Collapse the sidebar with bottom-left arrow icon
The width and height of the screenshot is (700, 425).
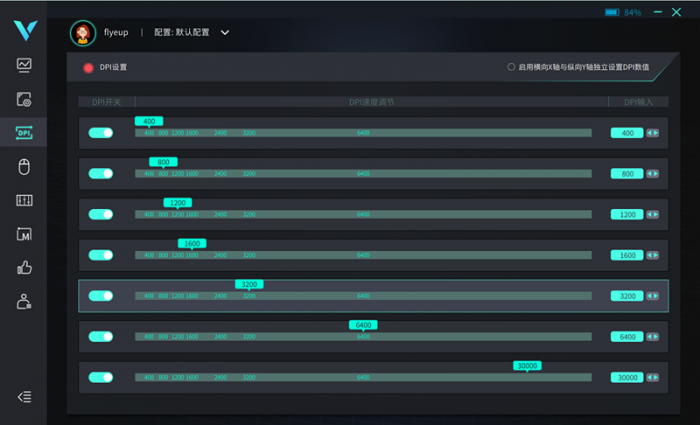[24, 396]
